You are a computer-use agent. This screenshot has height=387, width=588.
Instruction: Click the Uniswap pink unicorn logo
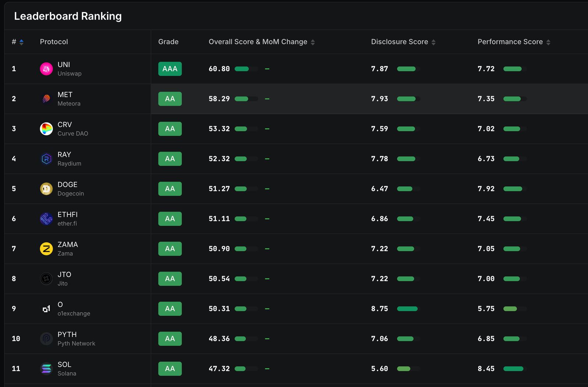click(x=46, y=69)
